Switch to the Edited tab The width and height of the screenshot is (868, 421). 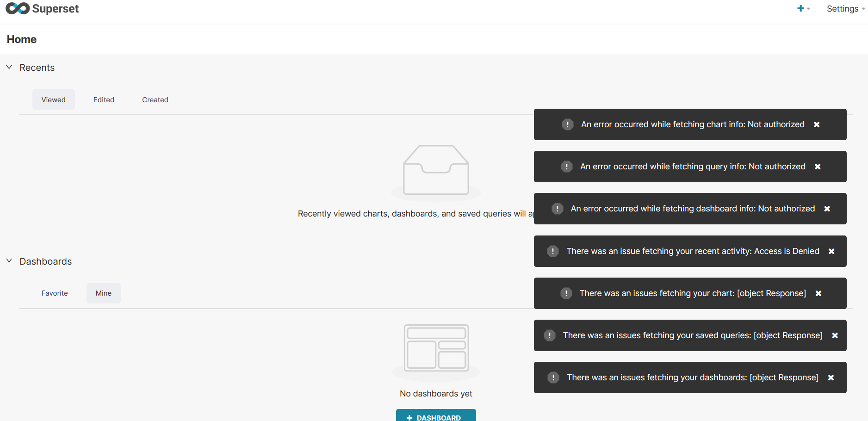point(103,99)
